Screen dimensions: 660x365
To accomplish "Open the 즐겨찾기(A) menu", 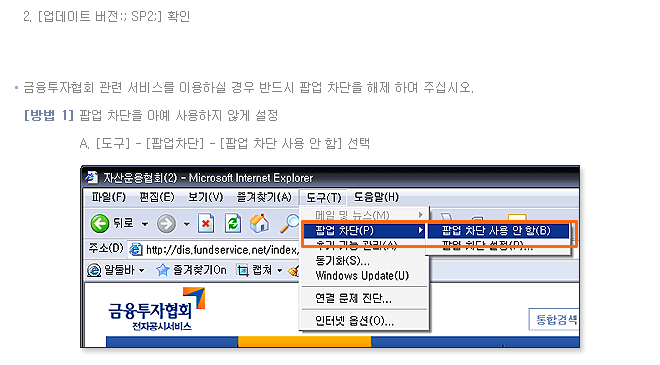I will (264, 197).
